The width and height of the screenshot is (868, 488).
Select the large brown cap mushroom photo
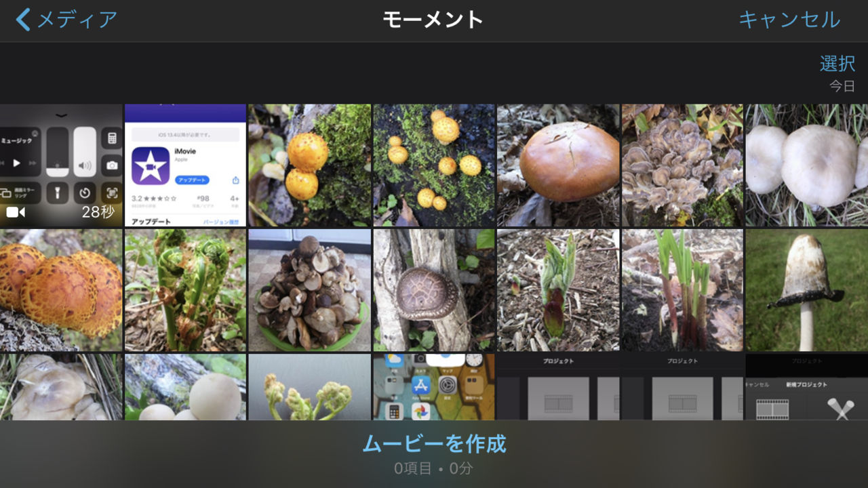click(558, 165)
